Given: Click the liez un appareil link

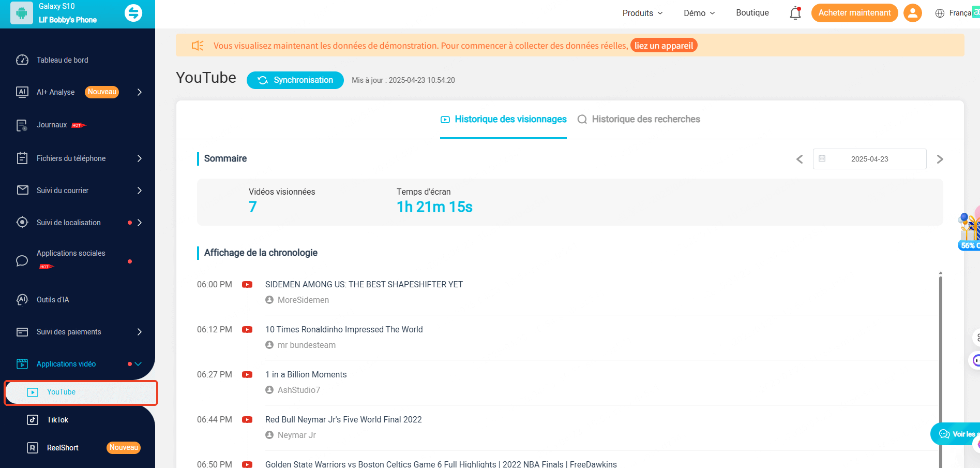Looking at the screenshot, I should pyautogui.click(x=664, y=46).
